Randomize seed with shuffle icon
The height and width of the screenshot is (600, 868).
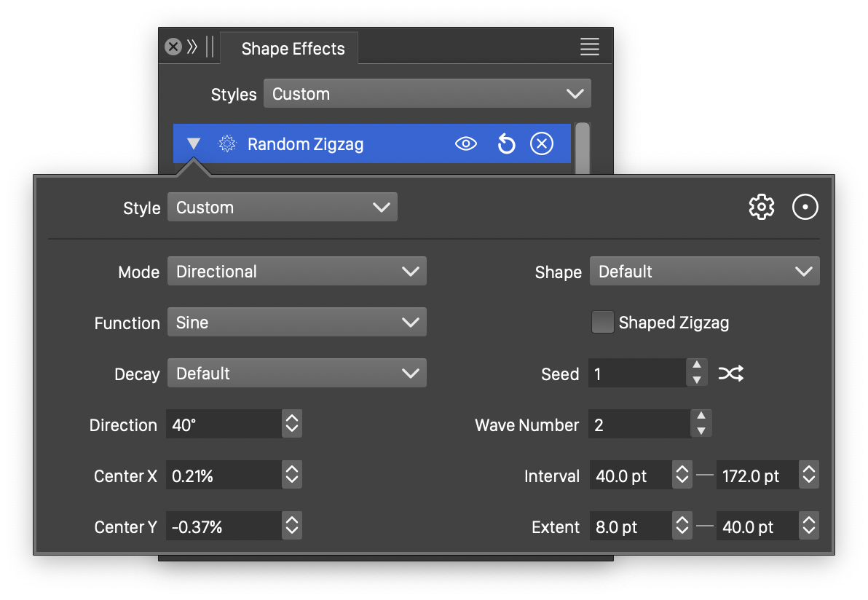point(730,374)
